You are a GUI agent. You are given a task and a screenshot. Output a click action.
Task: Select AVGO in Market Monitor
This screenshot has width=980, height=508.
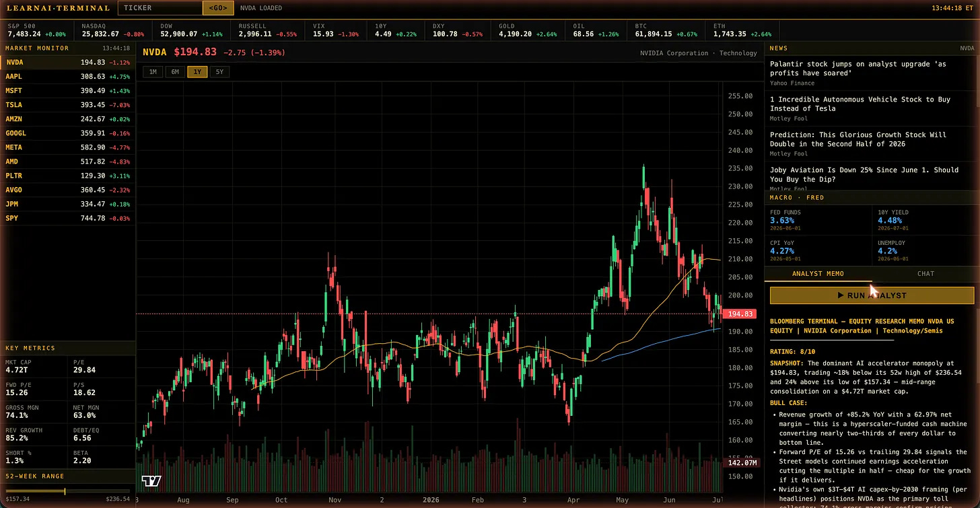(x=67, y=190)
